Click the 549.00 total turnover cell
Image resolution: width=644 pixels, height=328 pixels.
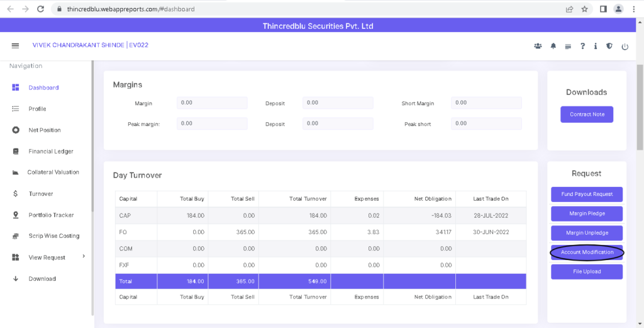point(295,281)
